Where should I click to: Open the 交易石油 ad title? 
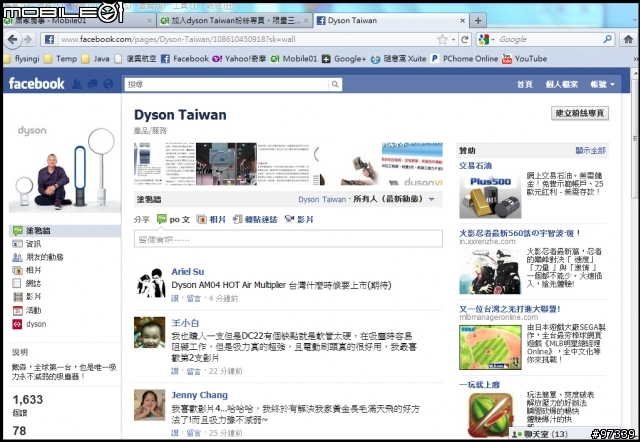476,166
